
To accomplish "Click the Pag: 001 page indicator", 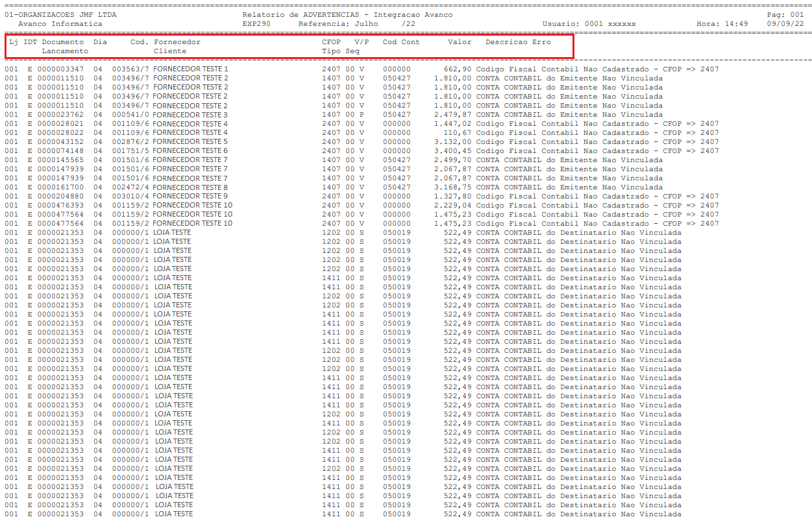I will pos(785,14).
